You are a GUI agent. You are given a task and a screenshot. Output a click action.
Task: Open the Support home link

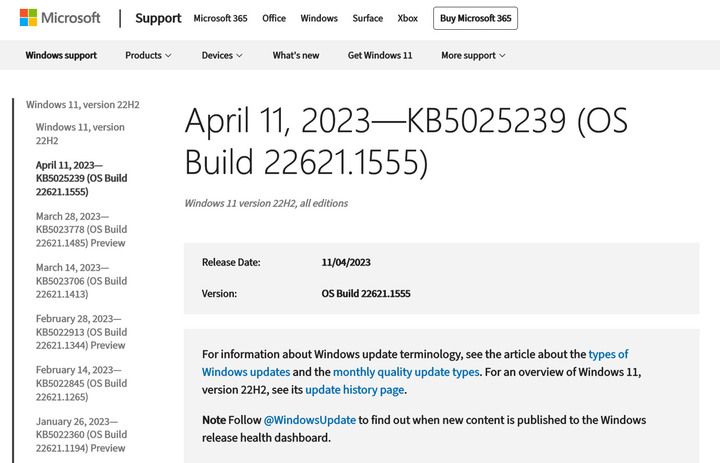pyautogui.click(x=158, y=18)
